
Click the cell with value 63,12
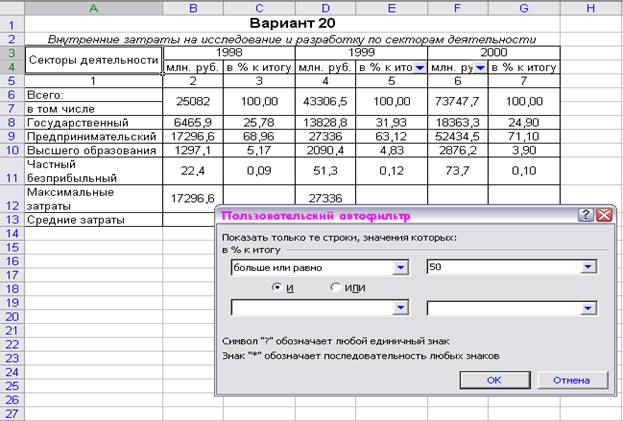(x=391, y=137)
